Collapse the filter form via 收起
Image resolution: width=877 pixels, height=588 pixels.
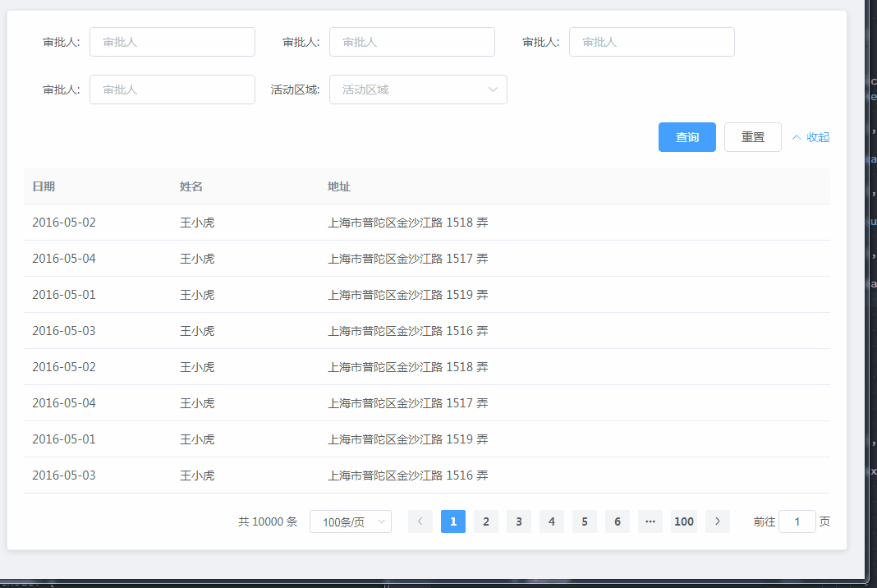tap(810, 137)
